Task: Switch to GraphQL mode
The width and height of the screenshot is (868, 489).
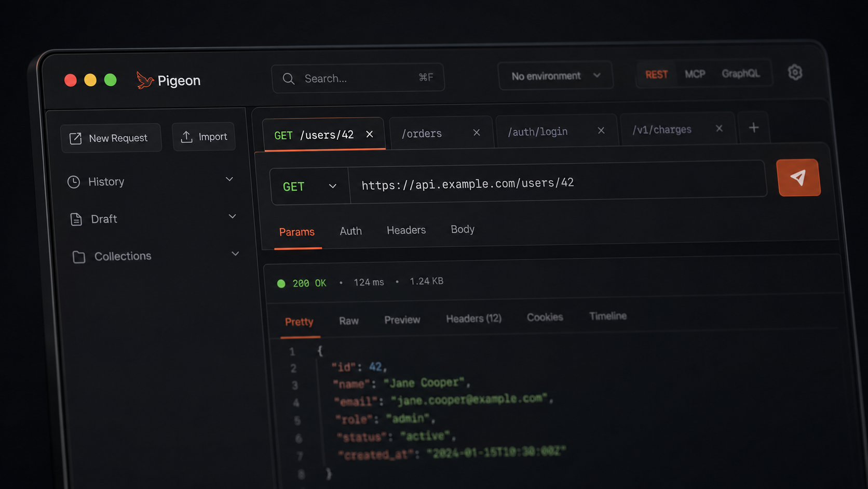Action: (x=741, y=74)
